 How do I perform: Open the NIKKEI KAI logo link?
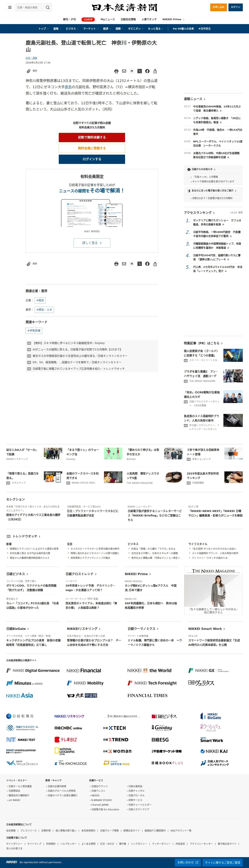[x=214, y=751]
